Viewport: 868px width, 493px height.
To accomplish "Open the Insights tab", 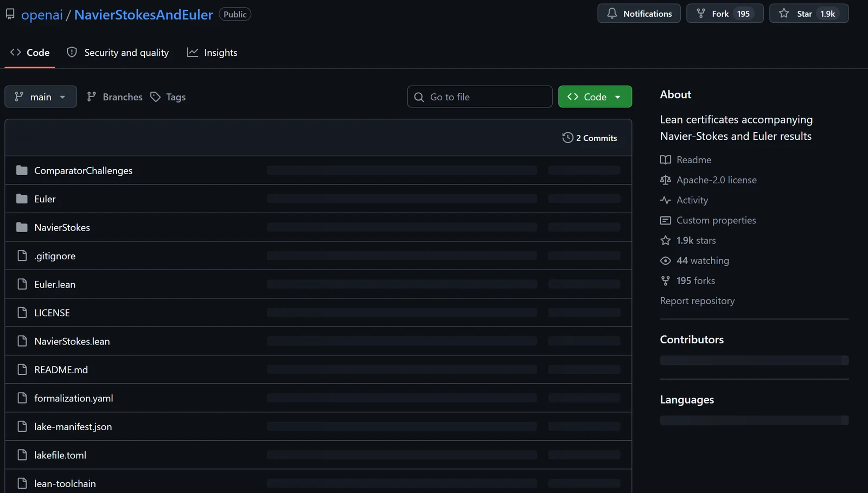I will 212,53.
